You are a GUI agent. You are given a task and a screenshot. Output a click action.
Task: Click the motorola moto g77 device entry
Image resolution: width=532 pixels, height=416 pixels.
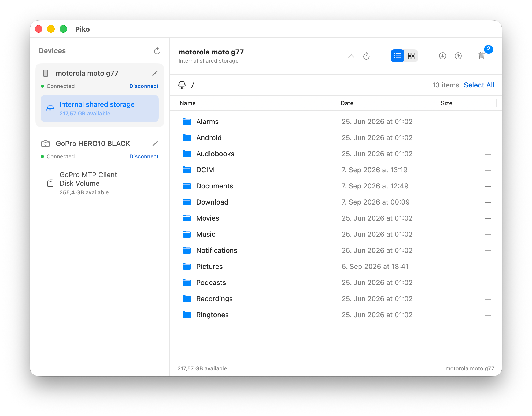pos(87,73)
